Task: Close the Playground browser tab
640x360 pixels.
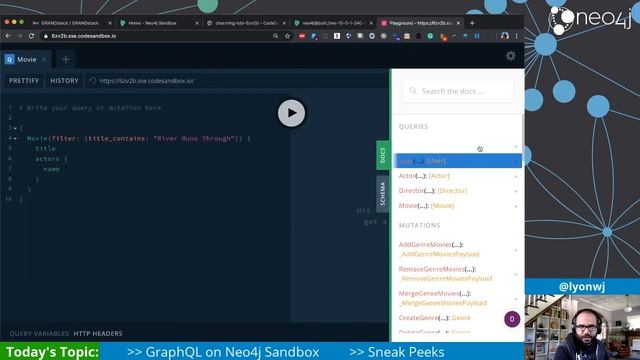Action: (x=458, y=23)
